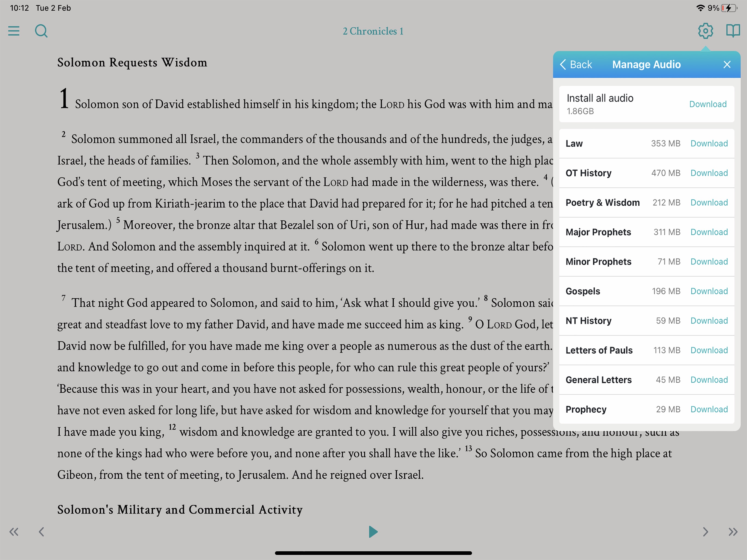Expand the General Letters audio section
The image size is (747, 560).
pos(598,380)
